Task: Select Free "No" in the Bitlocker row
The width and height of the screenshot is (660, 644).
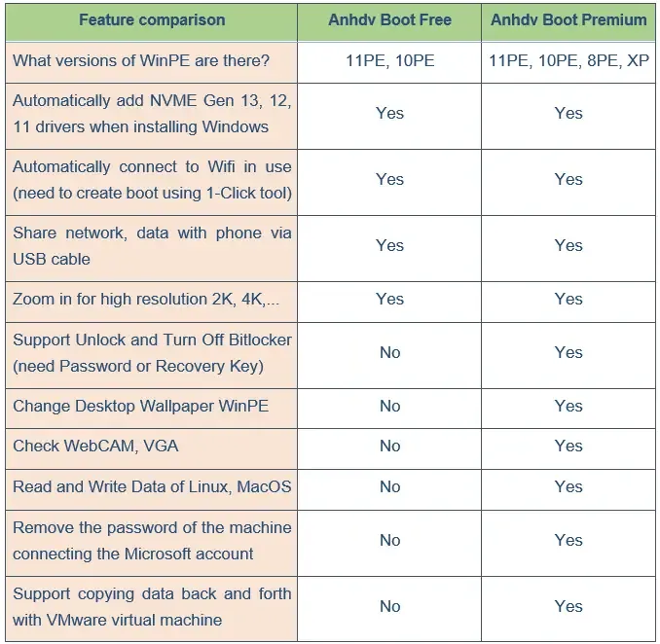Action: [389, 353]
